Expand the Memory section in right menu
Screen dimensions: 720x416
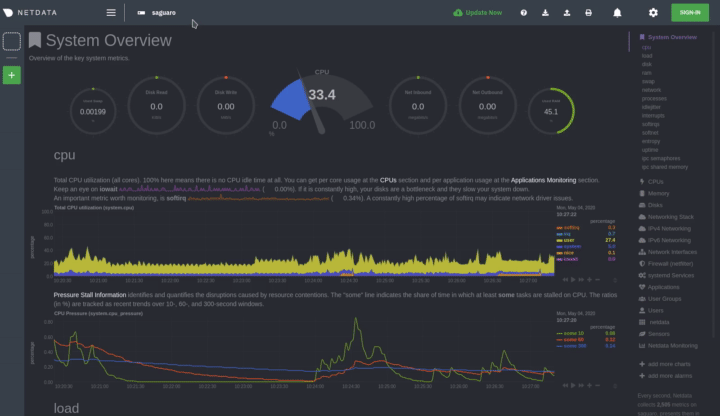coord(654,193)
